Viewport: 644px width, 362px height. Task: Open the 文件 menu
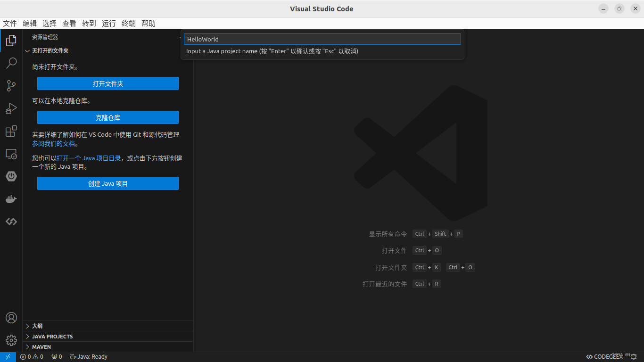click(10, 24)
